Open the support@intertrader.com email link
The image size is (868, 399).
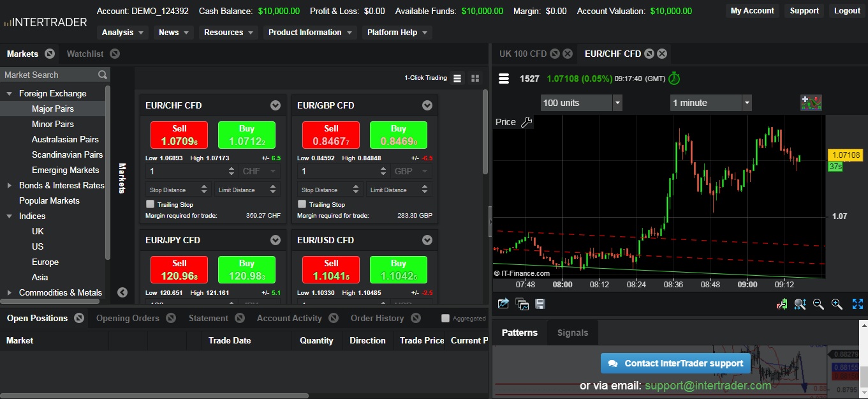708,386
